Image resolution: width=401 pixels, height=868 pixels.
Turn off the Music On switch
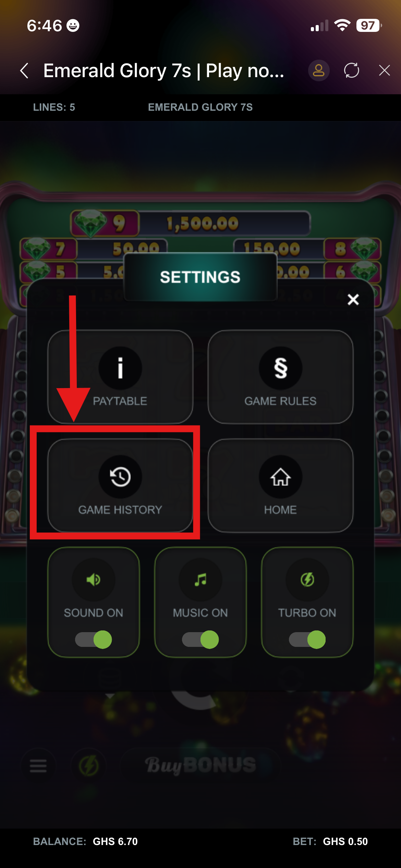point(200,640)
